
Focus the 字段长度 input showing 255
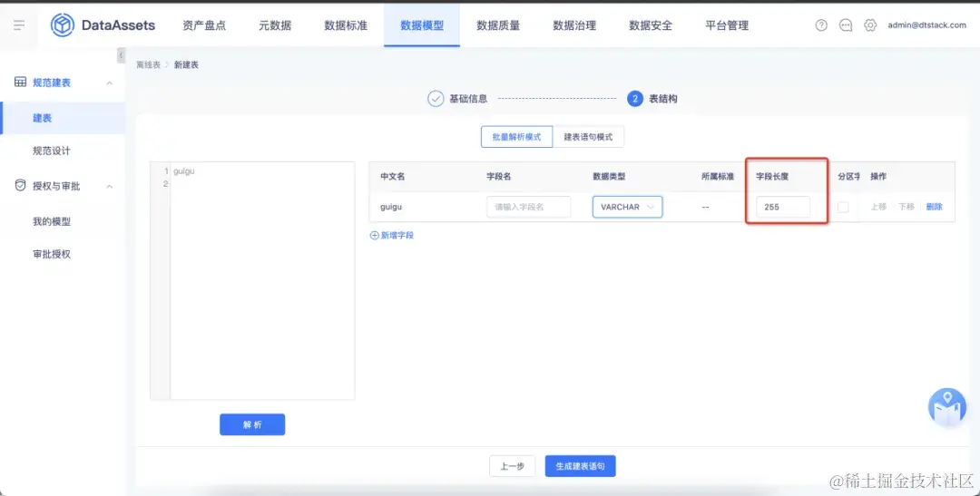(x=783, y=207)
